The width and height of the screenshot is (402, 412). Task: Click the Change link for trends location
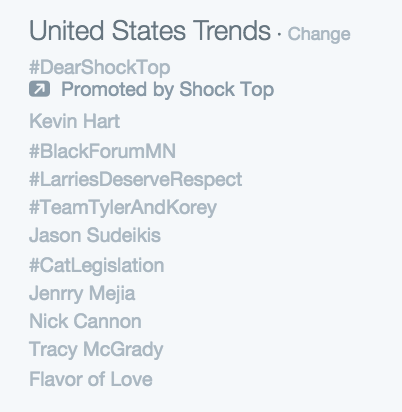click(319, 34)
